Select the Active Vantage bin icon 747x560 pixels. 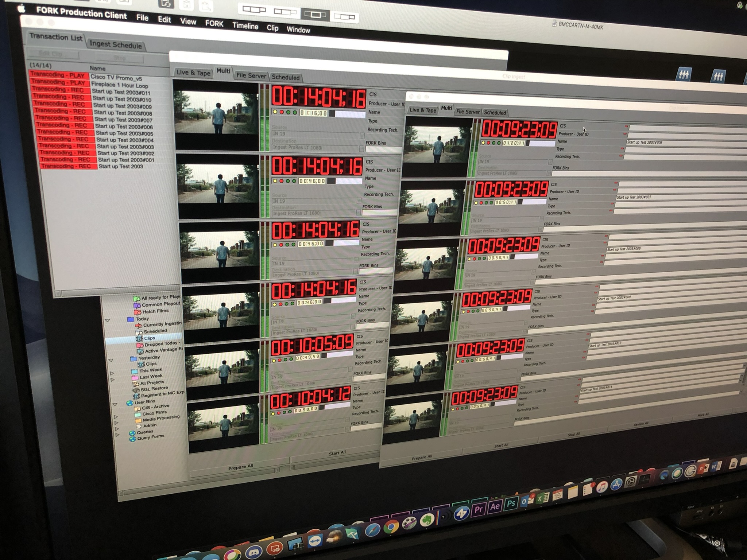(x=140, y=351)
